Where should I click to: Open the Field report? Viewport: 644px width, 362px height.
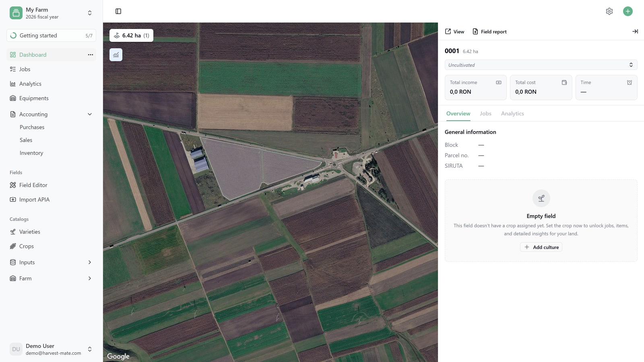click(489, 31)
